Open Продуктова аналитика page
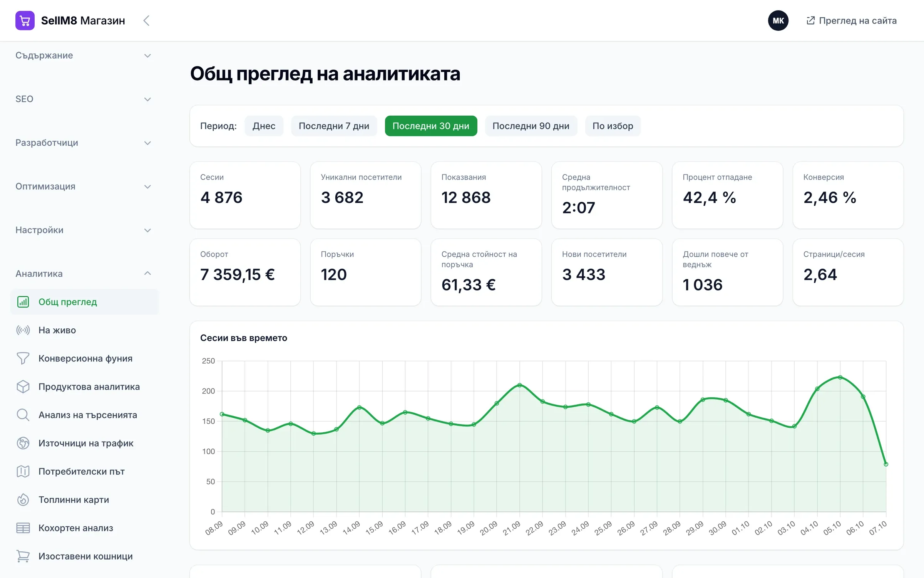This screenshot has height=578, width=924. point(84,386)
